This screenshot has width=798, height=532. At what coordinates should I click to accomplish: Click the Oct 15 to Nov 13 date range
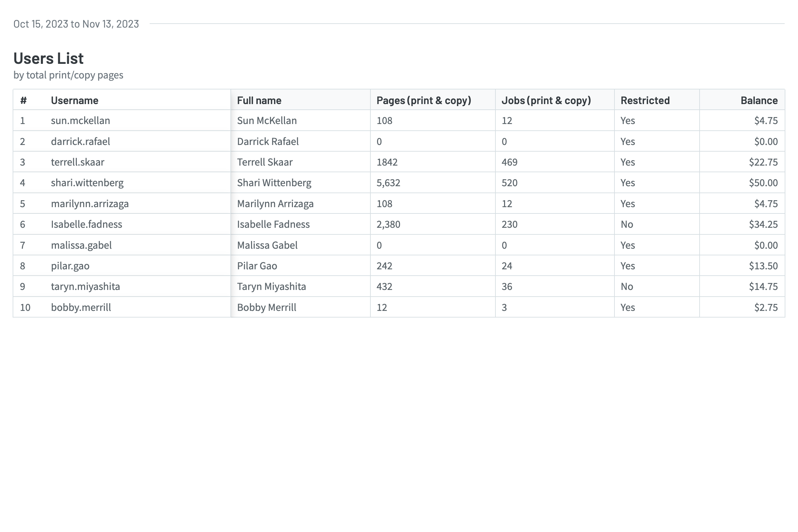click(x=76, y=24)
